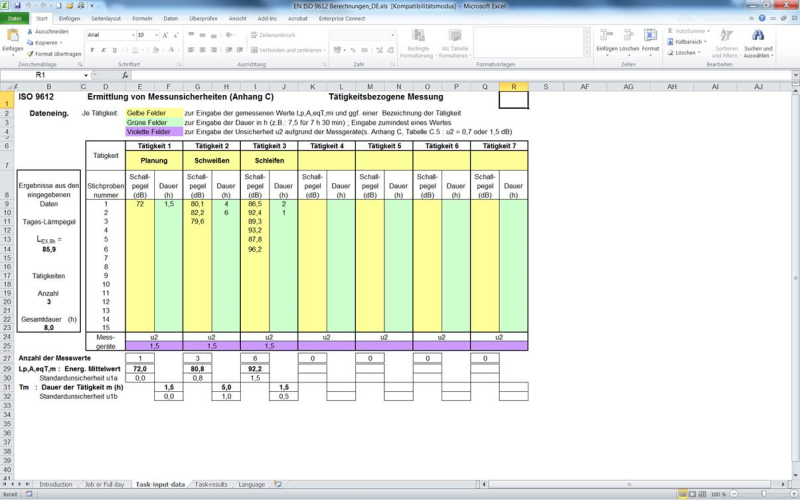
Task: Select cell with LEX,8h value 85,9
Action: [x=48, y=249]
